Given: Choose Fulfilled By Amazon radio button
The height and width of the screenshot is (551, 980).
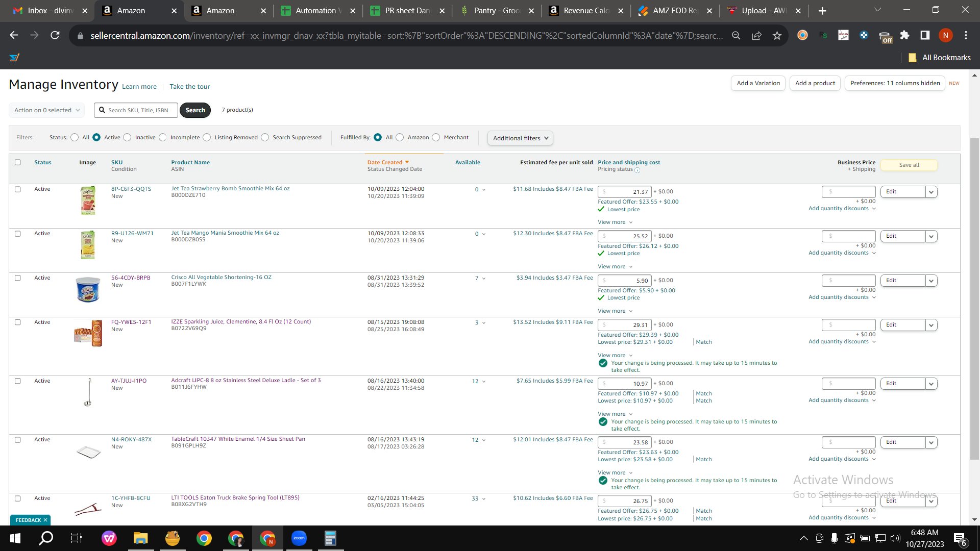Looking at the screenshot, I should (400, 137).
